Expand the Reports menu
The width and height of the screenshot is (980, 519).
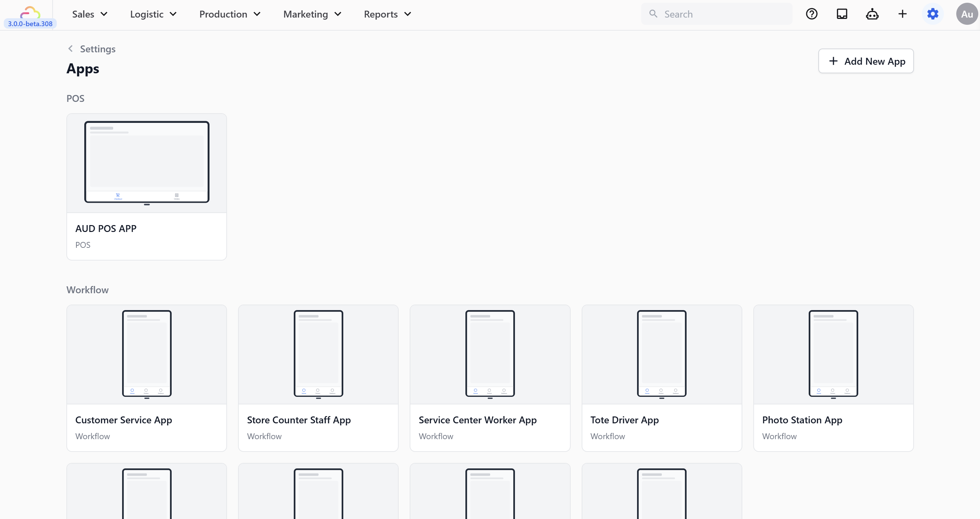click(387, 14)
